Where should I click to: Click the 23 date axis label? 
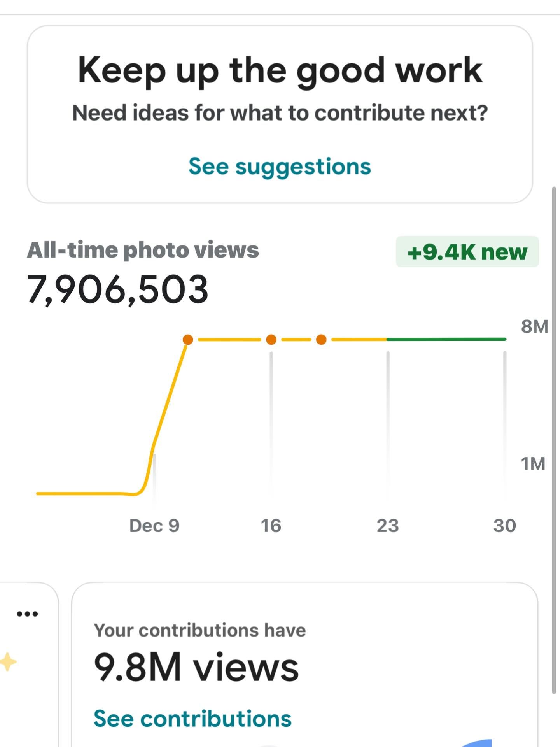[388, 526]
